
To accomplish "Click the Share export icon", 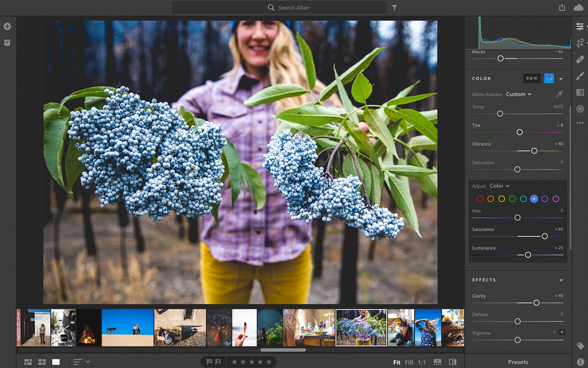I will pyautogui.click(x=562, y=7).
